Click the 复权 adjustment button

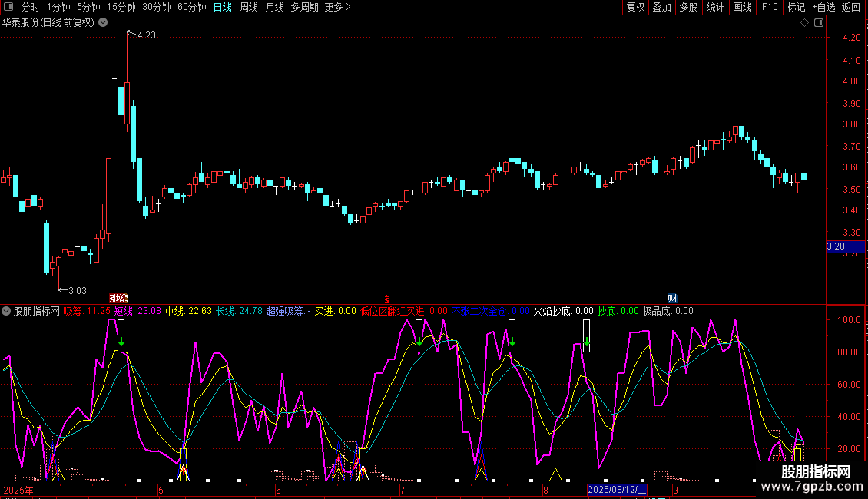tap(635, 7)
